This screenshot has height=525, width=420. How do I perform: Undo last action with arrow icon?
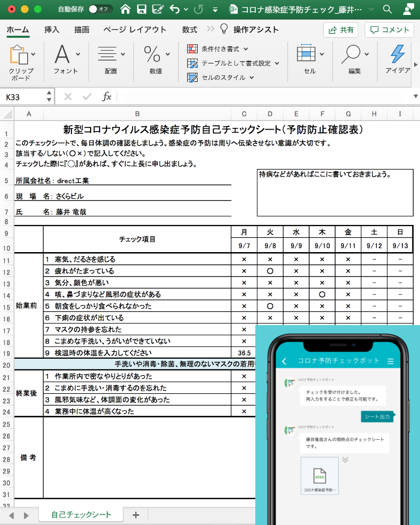coord(174,9)
